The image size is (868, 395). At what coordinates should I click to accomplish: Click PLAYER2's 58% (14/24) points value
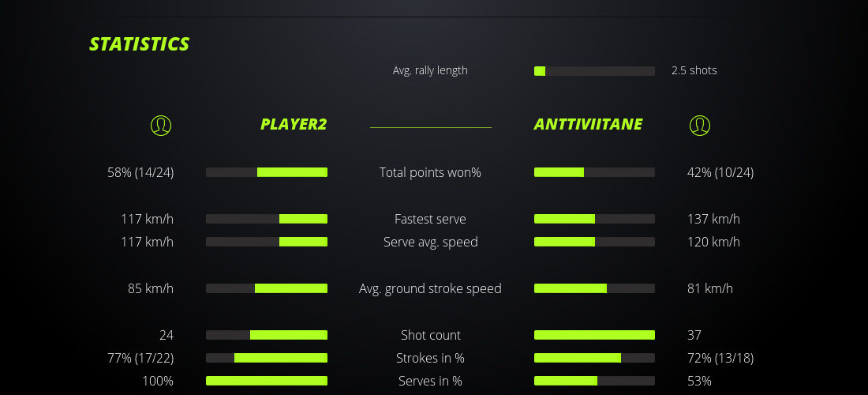click(140, 172)
